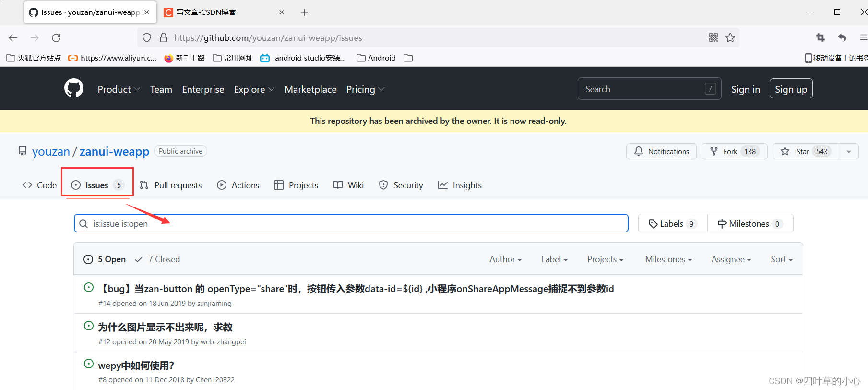The width and height of the screenshot is (868, 390).
Task: Open the Marketplace link
Action: [x=310, y=89]
